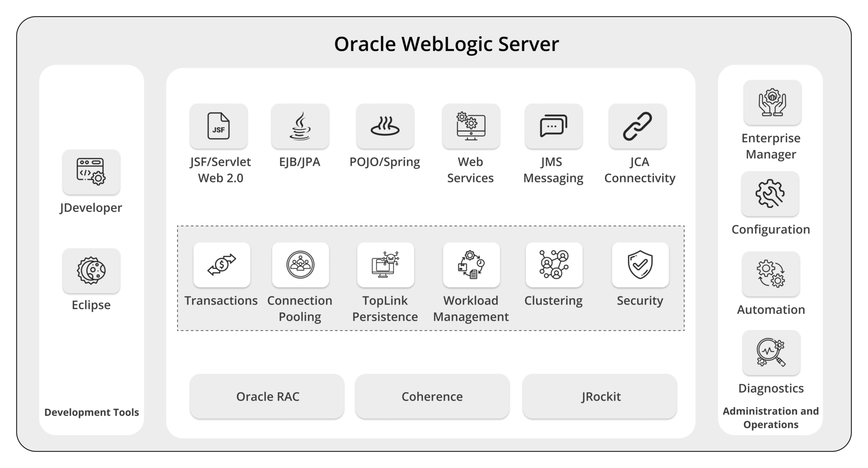The image size is (868, 468).
Task: Click the Connection Pooling label
Action: click(300, 309)
